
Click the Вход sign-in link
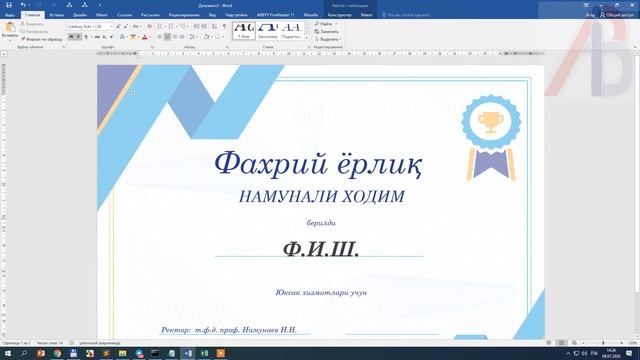[x=590, y=15]
